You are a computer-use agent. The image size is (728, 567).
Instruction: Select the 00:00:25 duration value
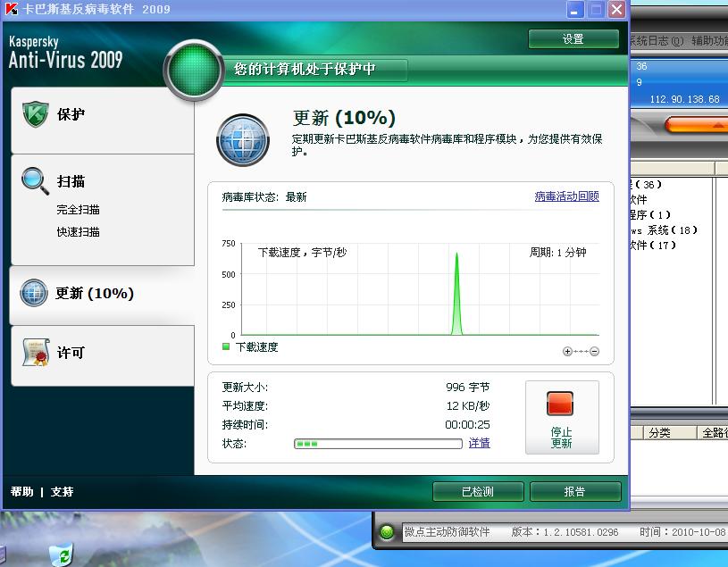tap(467, 424)
